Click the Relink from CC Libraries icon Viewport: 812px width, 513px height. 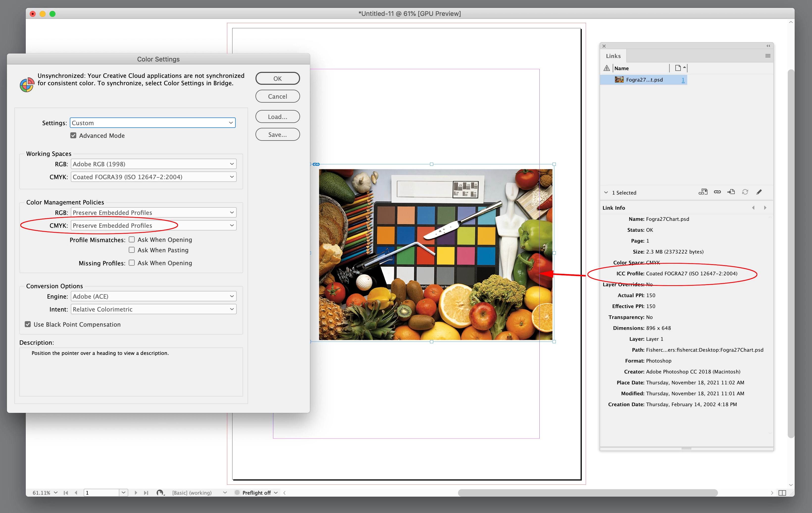703,192
